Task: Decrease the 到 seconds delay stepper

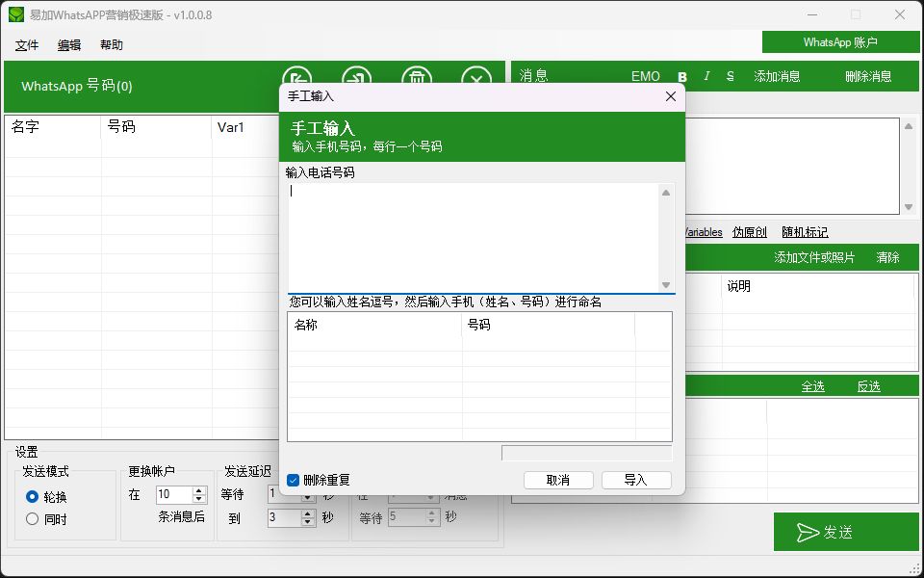Action: (308, 522)
